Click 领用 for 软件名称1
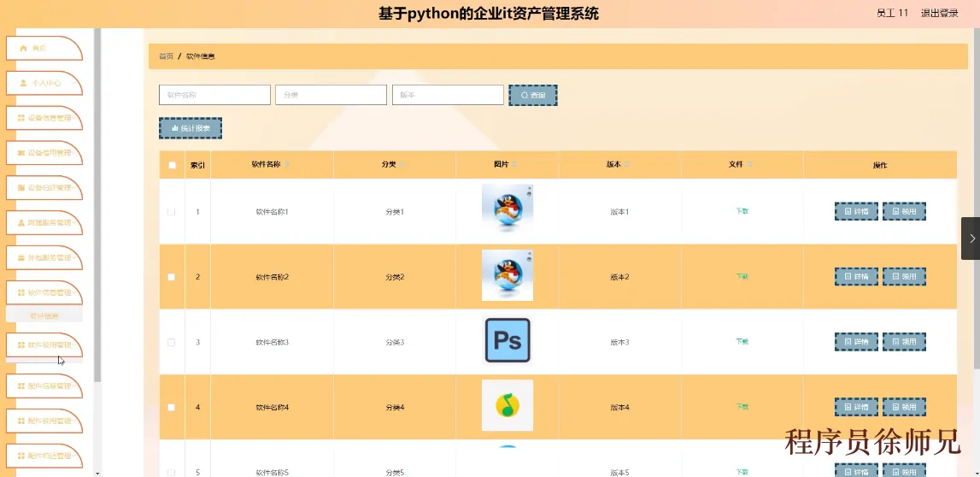Image resolution: width=980 pixels, height=477 pixels. (904, 211)
